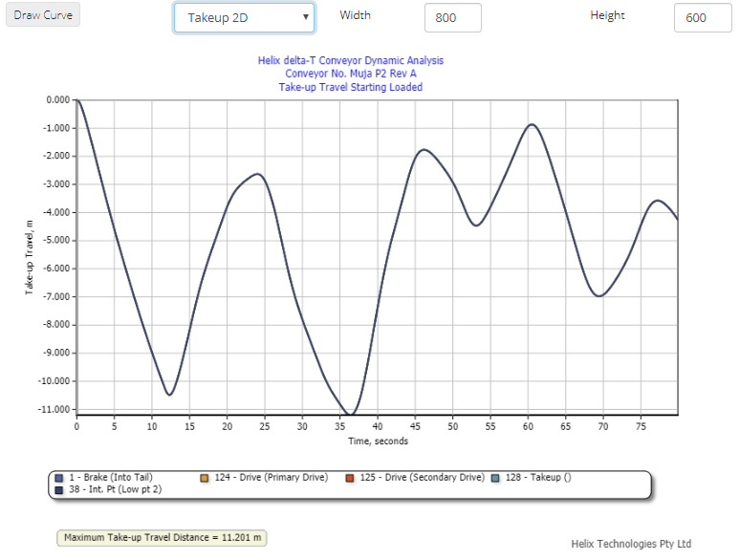Click the 'Conveyor No. Muja P2 Rev A' title line
Image resolution: width=739 pixels, height=560 pixels.
(x=350, y=74)
